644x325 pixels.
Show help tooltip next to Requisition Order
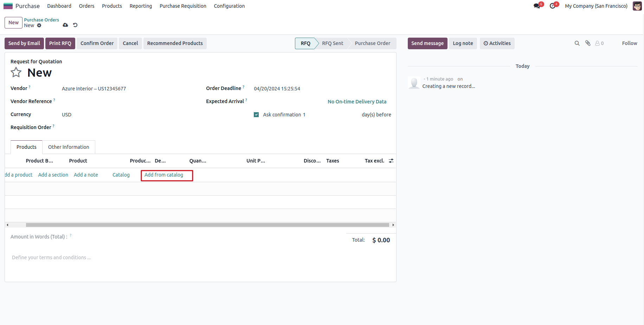(x=53, y=126)
